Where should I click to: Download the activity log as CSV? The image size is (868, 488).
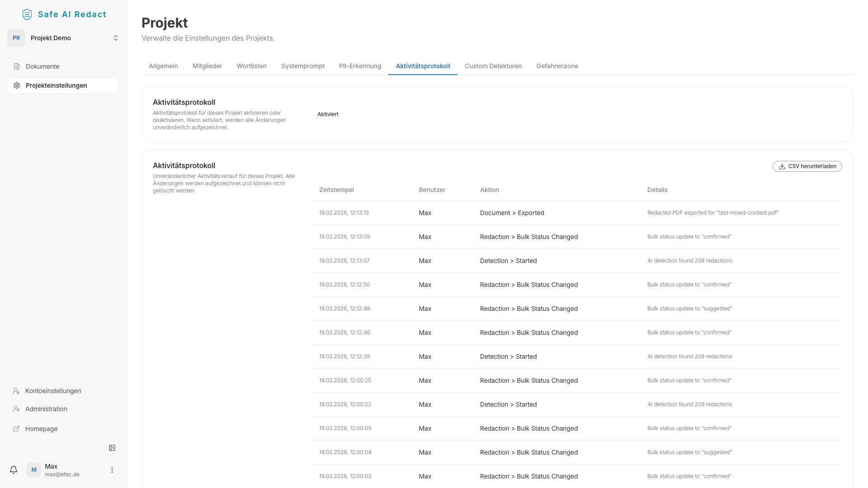tap(807, 166)
